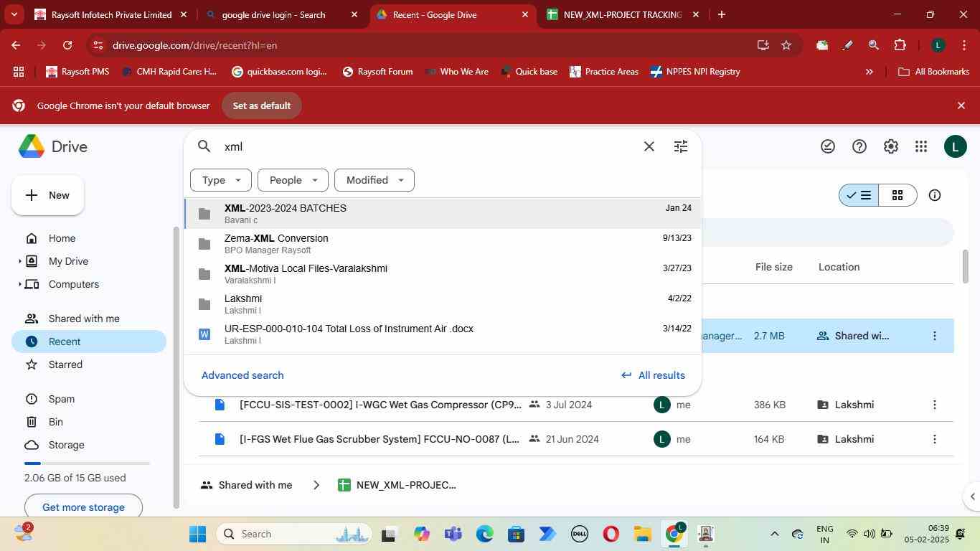
Task: Open Chrome extensions puzzle icon
Action: (x=900, y=45)
